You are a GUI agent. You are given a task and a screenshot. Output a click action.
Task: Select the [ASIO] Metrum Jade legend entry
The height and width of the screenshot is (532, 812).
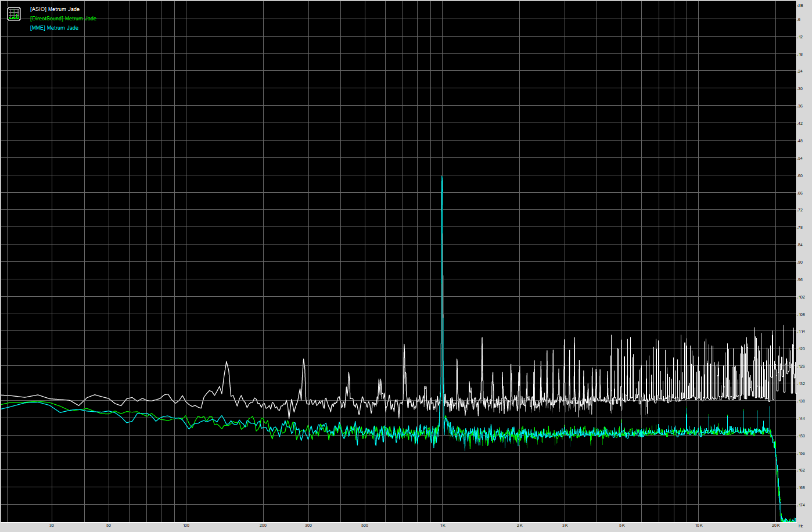point(55,9)
